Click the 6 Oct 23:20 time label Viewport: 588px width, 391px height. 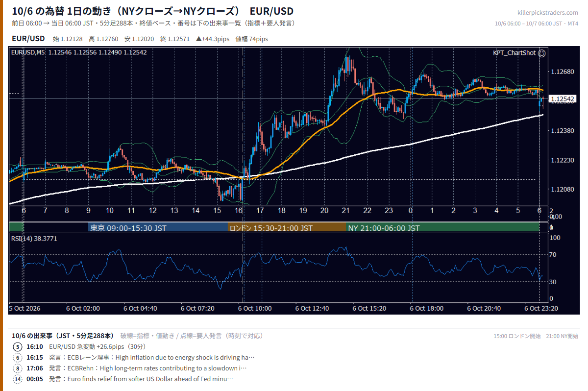[x=541, y=308]
